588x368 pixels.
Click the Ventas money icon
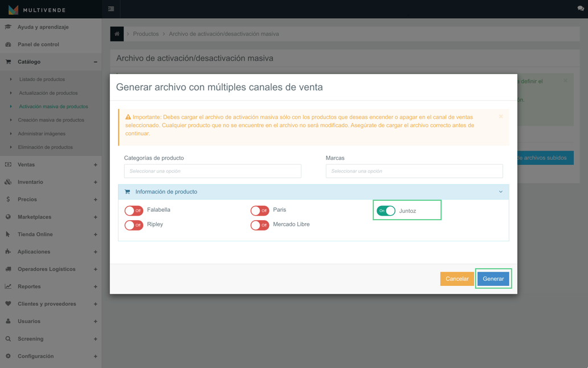coord(8,164)
